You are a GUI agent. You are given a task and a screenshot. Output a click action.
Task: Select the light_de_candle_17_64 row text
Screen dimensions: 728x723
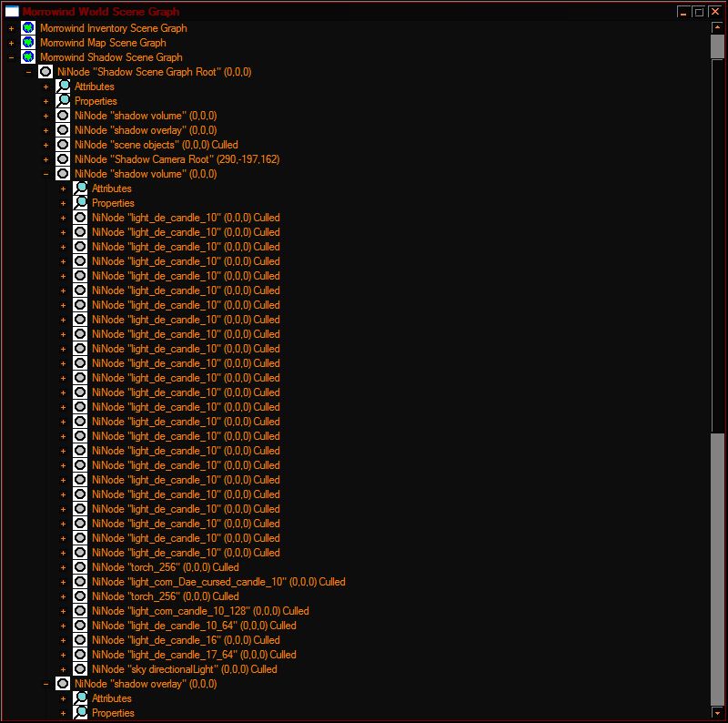(194, 655)
